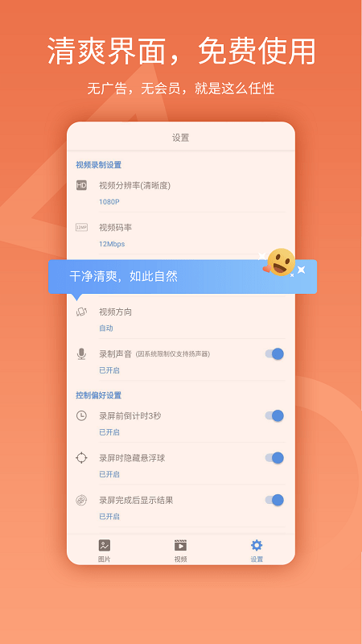This screenshot has width=362, height=644.
Task: Tap the clock countdown icon
Action: (x=81, y=415)
